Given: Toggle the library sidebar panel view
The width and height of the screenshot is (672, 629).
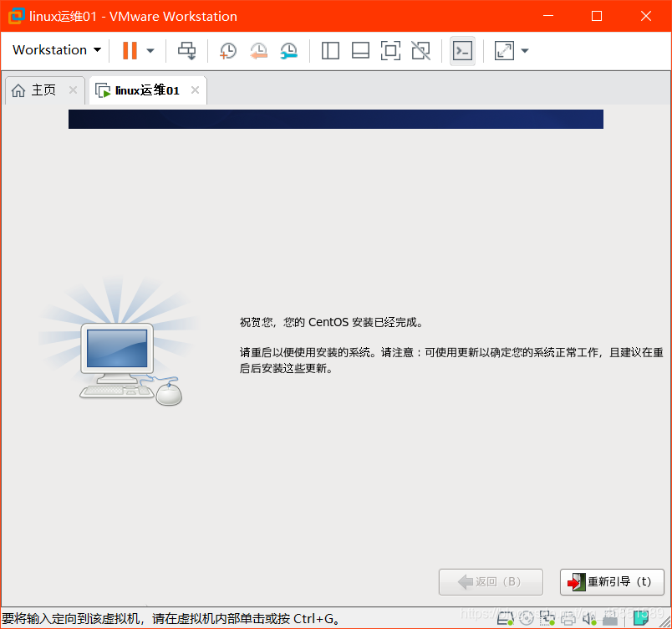Looking at the screenshot, I should [330, 50].
